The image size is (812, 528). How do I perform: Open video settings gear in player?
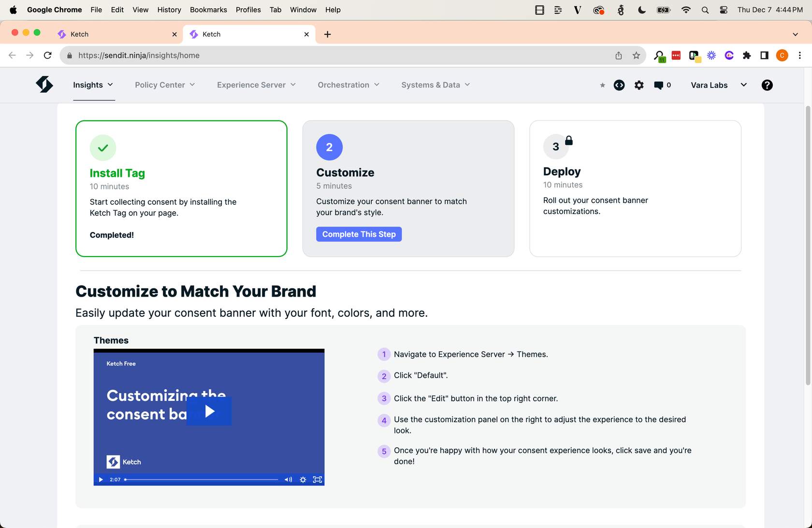coord(303,480)
